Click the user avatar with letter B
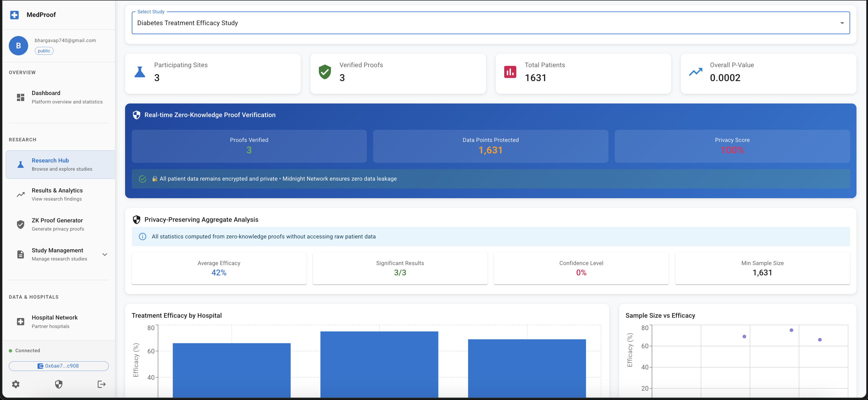The width and height of the screenshot is (868, 400). [x=18, y=45]
